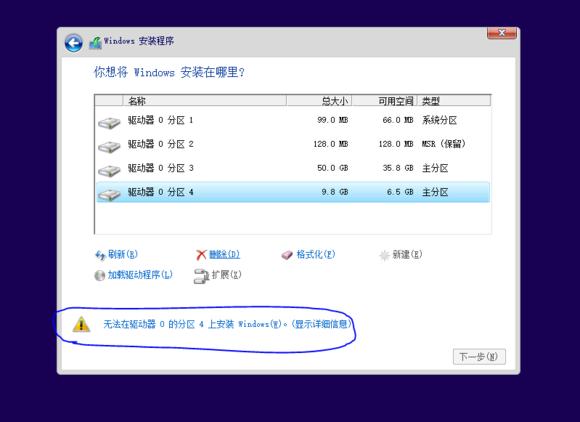Image resolution: width=580 pixels, height=422 pixels.
Task: Select row 驱动器 0 分区 3
Action: pyautogui.click(x=293, y=168)
